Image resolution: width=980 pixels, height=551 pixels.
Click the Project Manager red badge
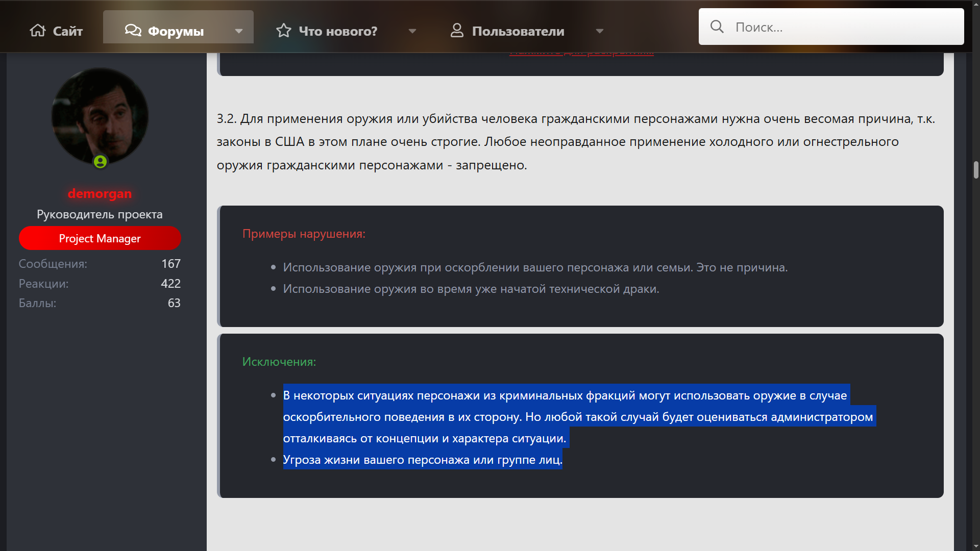100,238
